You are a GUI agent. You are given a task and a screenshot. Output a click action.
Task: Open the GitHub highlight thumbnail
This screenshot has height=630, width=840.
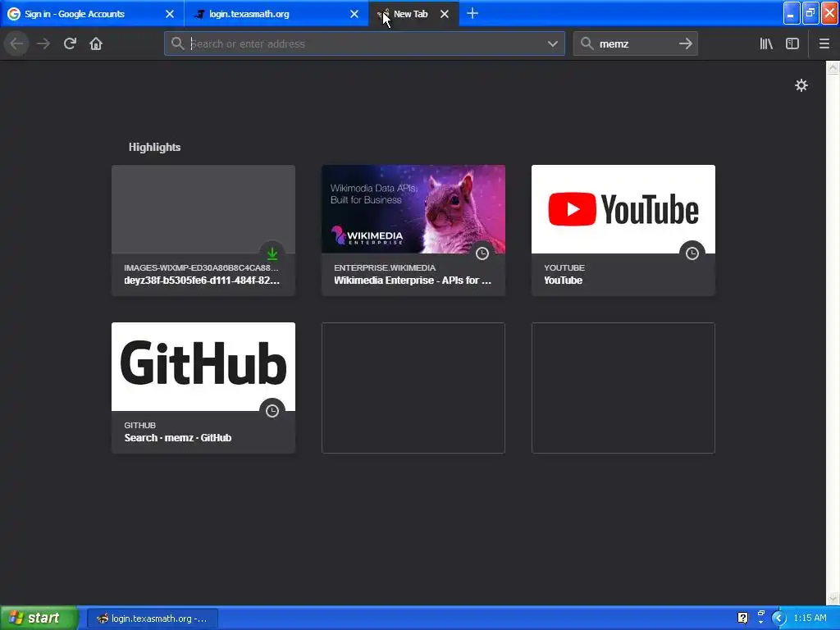tap(203, 367)
